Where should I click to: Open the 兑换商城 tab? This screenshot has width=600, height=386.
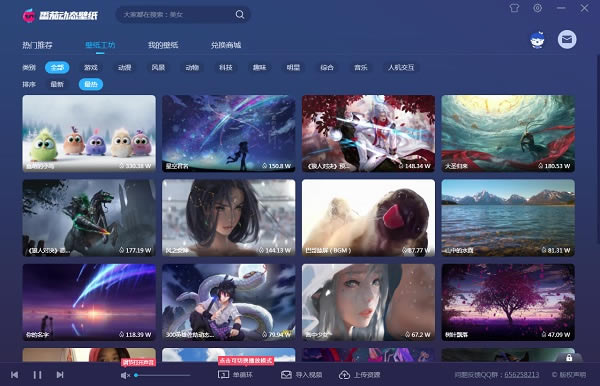tap(226, 45)
